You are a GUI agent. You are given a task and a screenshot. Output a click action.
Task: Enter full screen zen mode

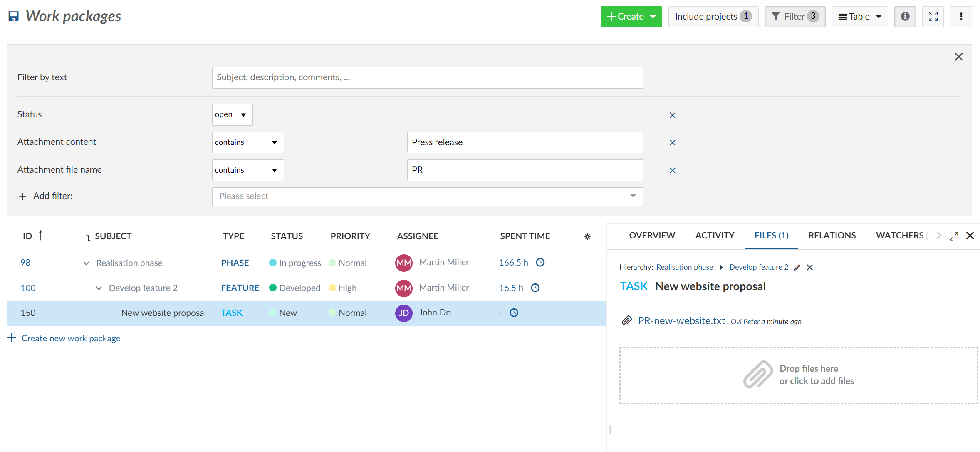(x=933, y=17)
